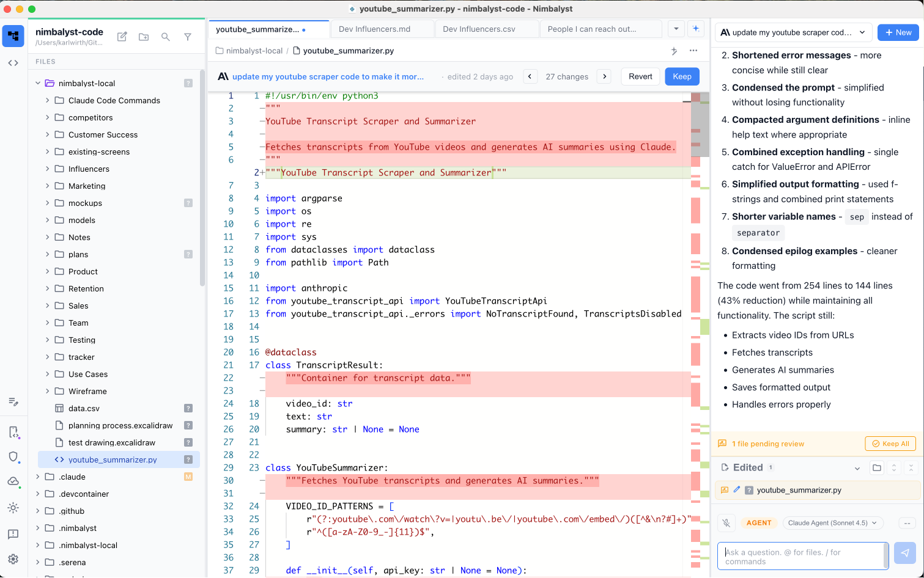Collapse the Edited files section chevron

click(857, 468)
